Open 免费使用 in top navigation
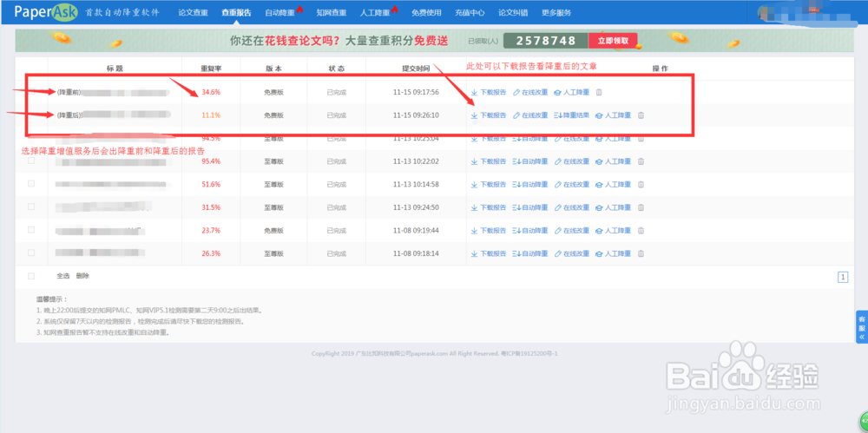Viewport: 868px width, 433px height. [x=426, y=12]
